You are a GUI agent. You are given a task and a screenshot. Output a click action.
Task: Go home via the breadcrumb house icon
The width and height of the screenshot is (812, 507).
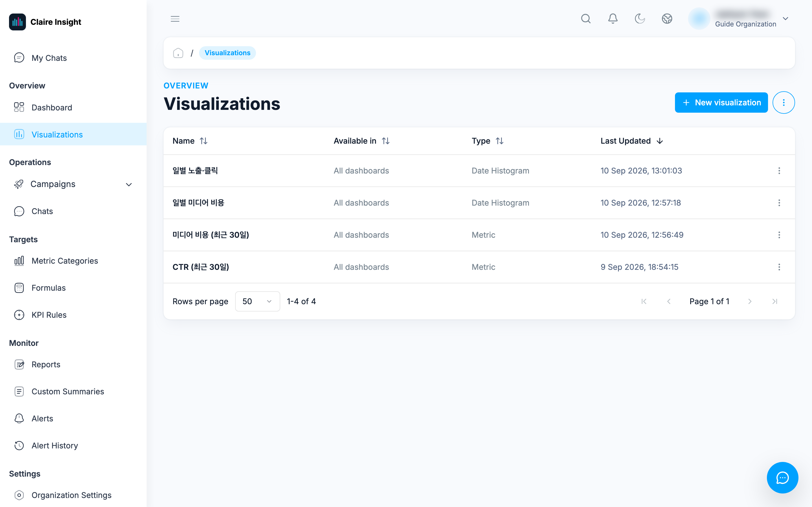click(x=178, y=53)
